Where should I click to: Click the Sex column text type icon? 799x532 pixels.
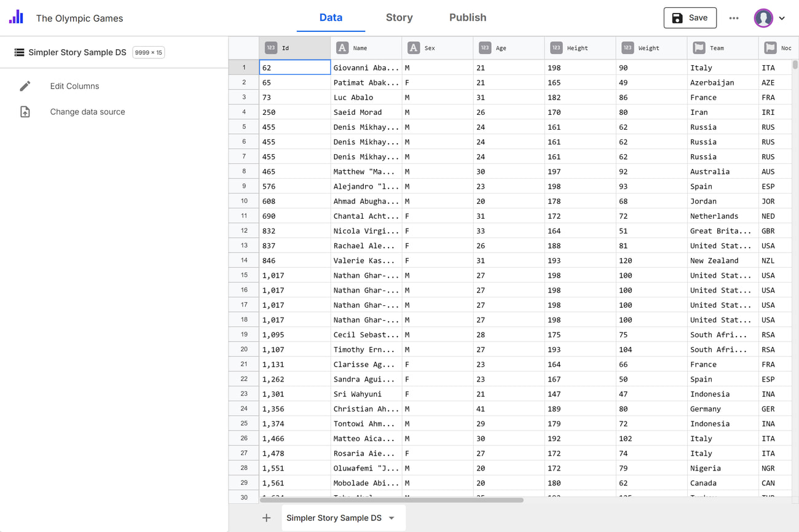[414, 47]
